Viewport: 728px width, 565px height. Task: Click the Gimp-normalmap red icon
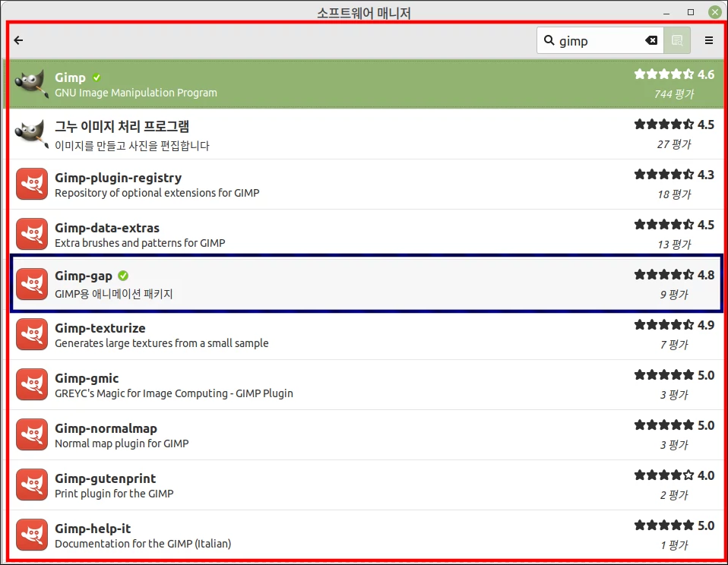[x=32, y=434]
